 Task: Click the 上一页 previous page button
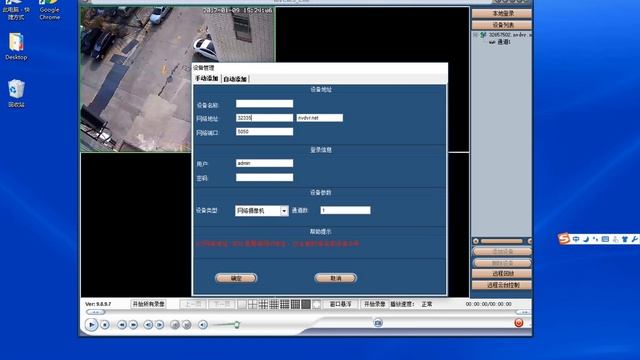coord(193,304)
